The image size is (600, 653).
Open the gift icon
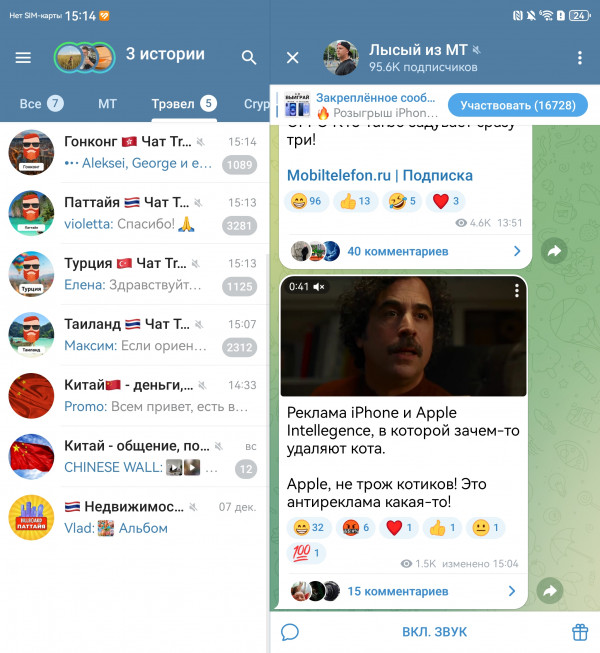point(580,632)
